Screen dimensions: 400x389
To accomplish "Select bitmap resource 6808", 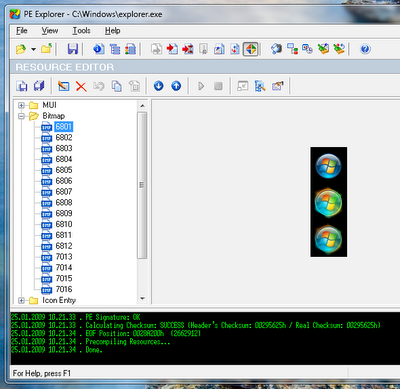I will pos(64,202).
